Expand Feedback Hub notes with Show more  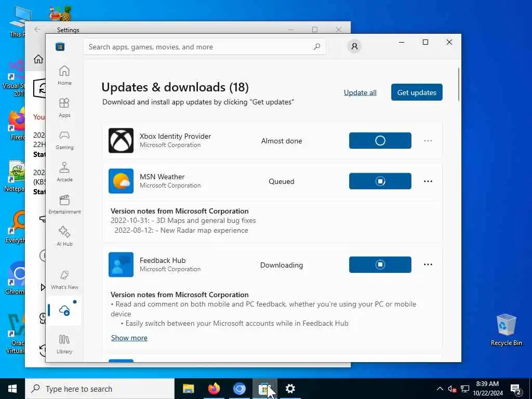pyautogui.click(x=129, y=338)
